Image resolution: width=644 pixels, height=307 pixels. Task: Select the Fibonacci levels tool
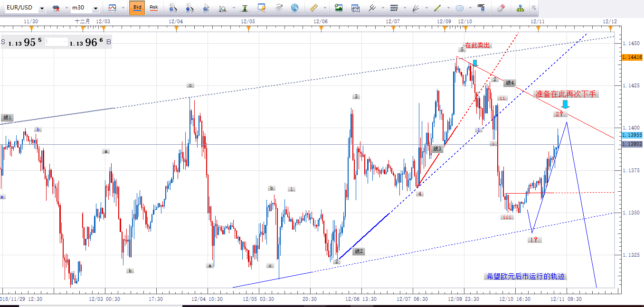pyautogui.click(x=394, y=8)
